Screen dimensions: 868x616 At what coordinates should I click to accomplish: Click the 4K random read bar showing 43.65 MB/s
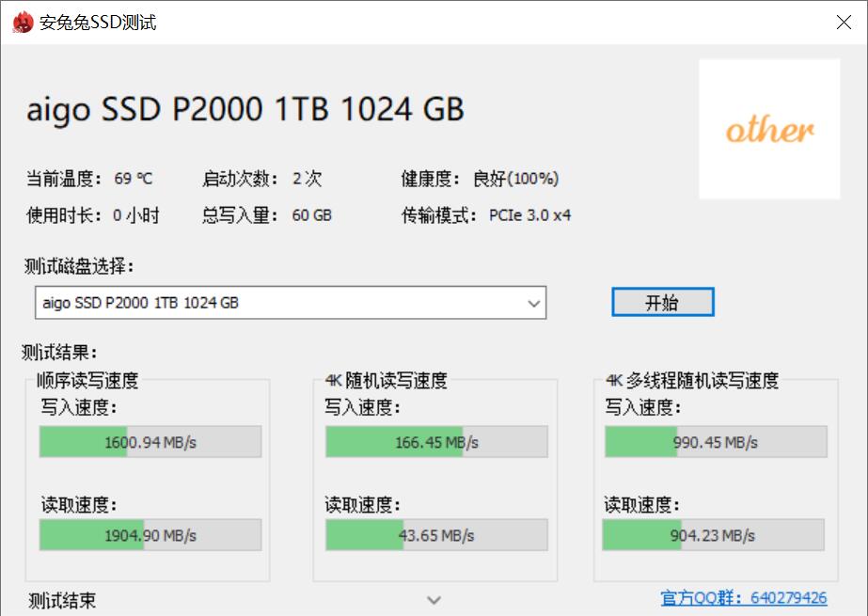tap(435, 534)
